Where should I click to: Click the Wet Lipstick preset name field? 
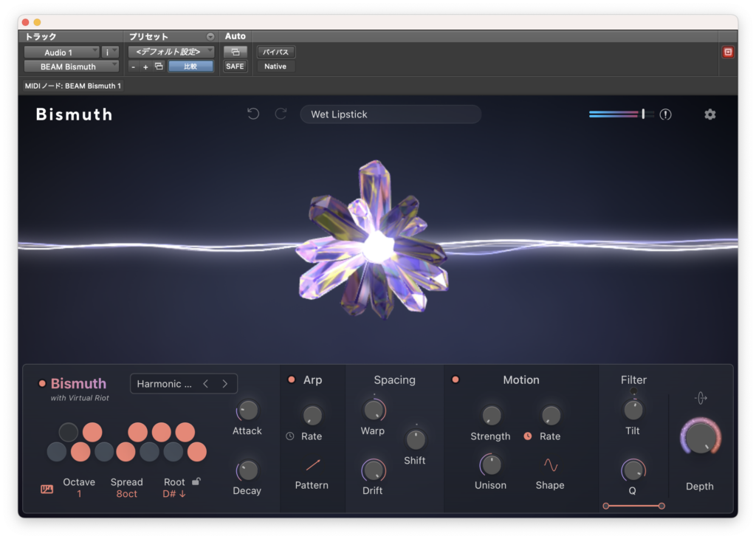(391, 114)
